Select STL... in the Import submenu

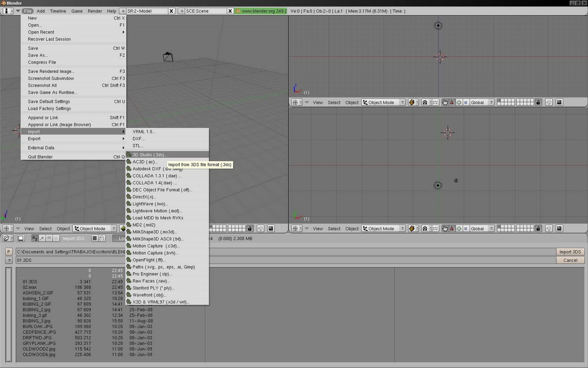pyautogui.click(x=168, y=146)
